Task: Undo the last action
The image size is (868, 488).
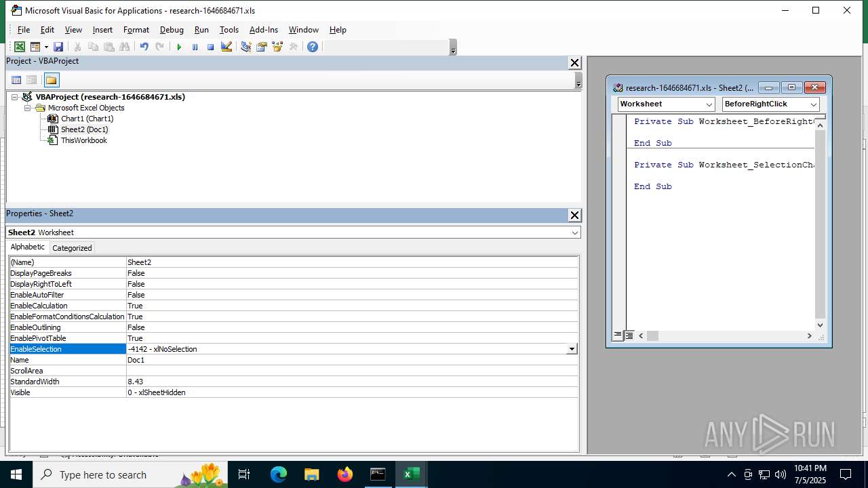Action: 144,47
